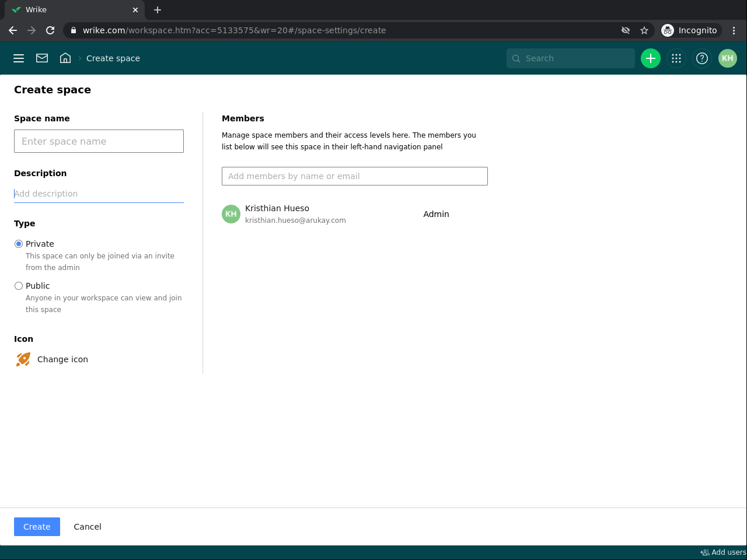The height and width of the screenshot is (560, 747).
Task: Bookmark this page with star icon
Action: tap(644, 30)
